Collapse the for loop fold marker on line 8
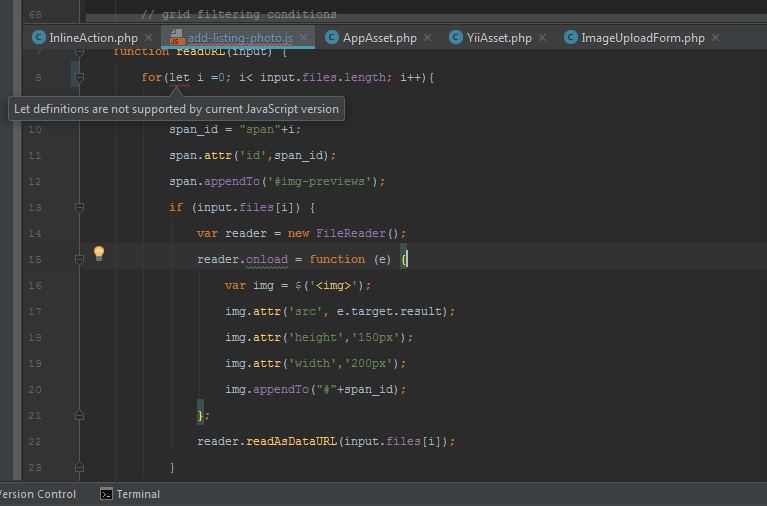Image resolution: width=767 pixels, height=506 pixels. pos(80,77)
